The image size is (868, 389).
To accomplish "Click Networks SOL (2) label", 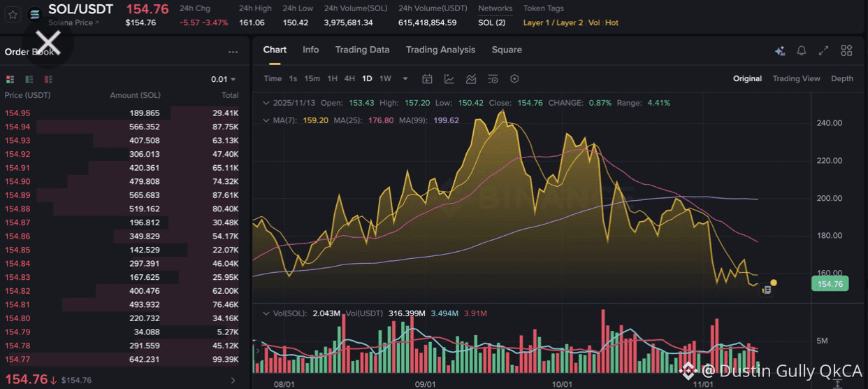I will (x=492, y=22).
